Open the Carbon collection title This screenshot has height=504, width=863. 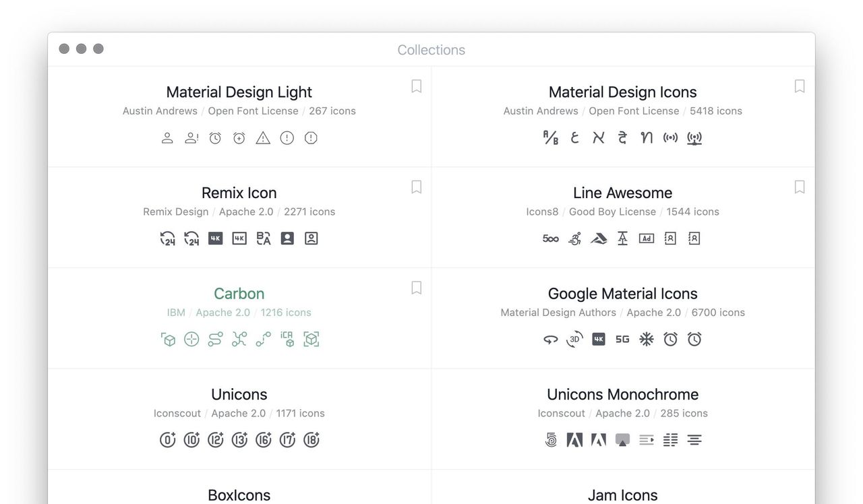tap(239, 294)
